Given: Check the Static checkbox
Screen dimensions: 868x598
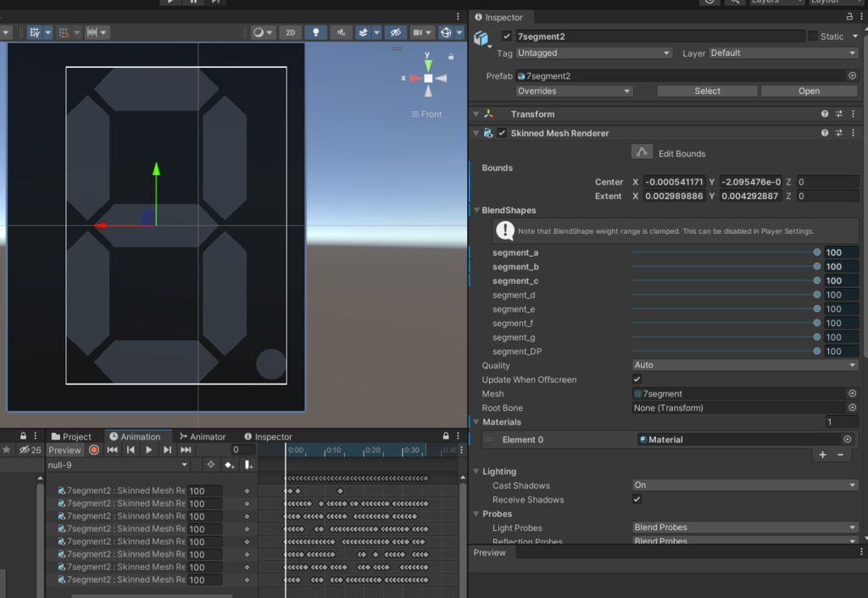Looking at the screenshot, I should coord(813,36).
